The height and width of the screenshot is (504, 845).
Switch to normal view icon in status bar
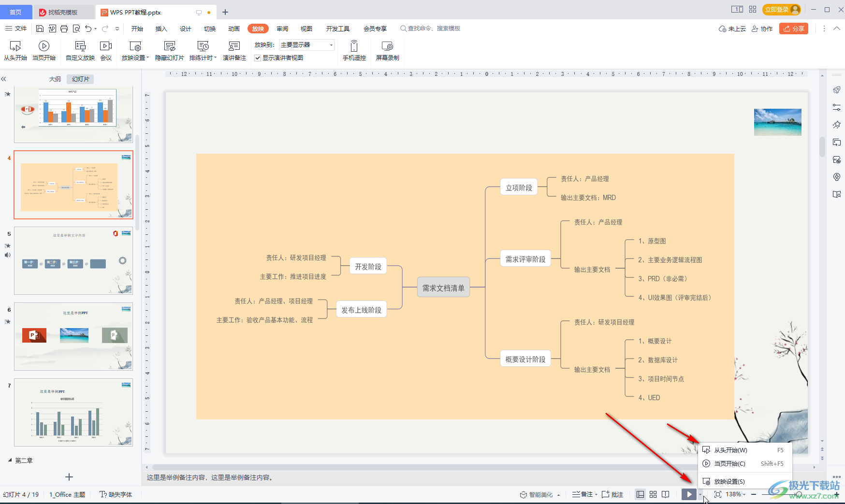pyautogui.click(x=641, y=494)
